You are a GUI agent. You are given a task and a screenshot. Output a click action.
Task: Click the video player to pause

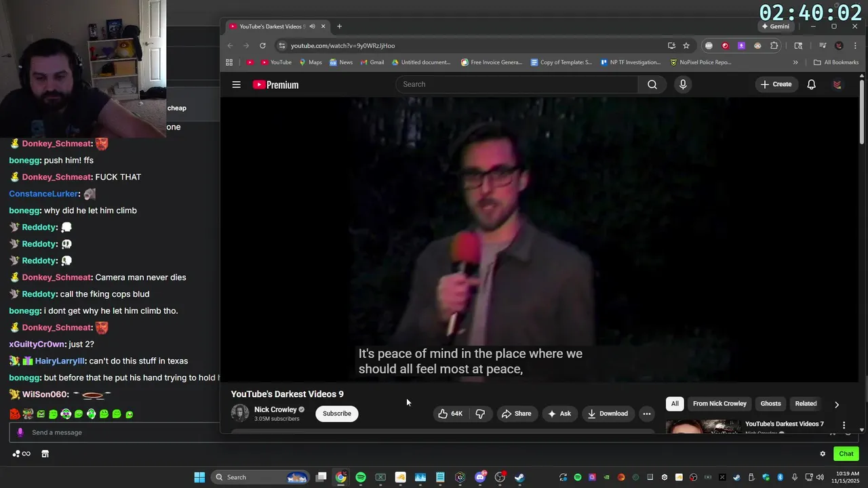click(539, 239)
